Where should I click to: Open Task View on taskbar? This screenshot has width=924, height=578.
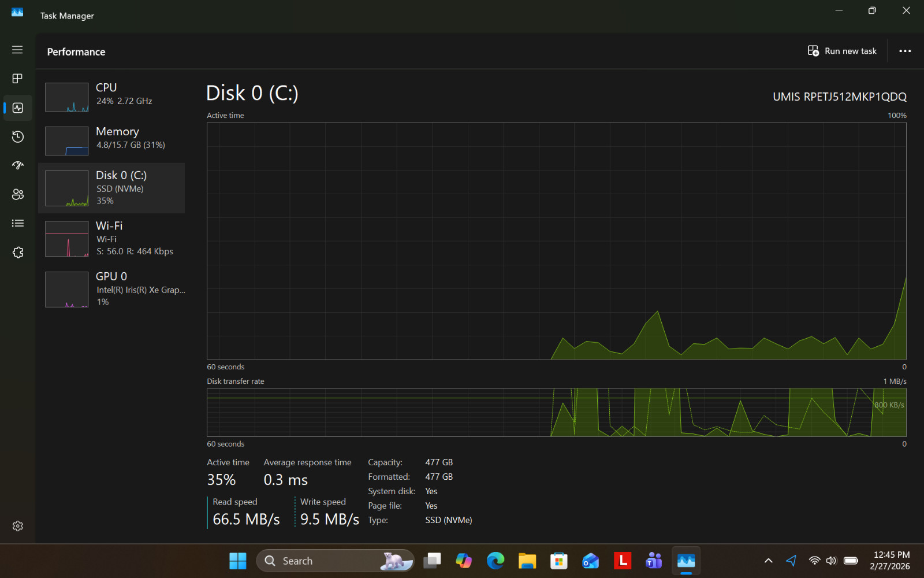pyautogui.click(x=432, y=561)
